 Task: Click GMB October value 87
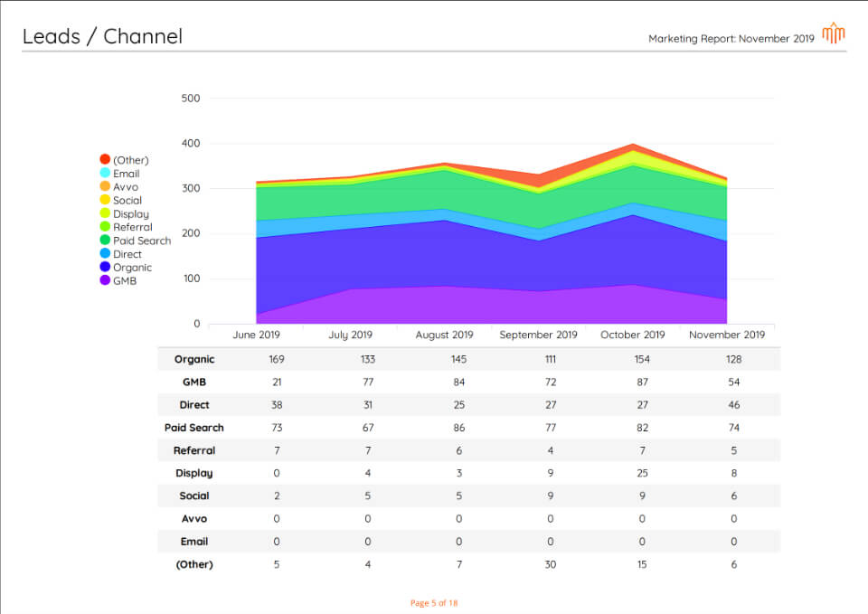click(642, 382)
